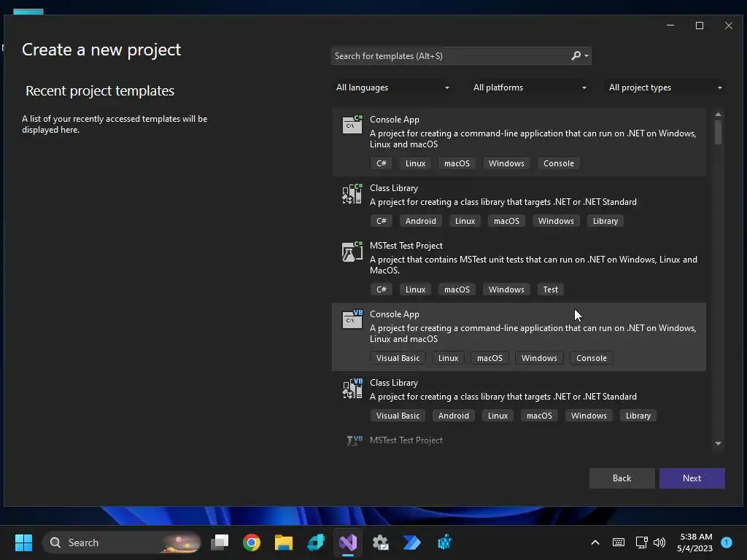Click the template list scrollbar thumb
The image size is (747, 560).
718,132
